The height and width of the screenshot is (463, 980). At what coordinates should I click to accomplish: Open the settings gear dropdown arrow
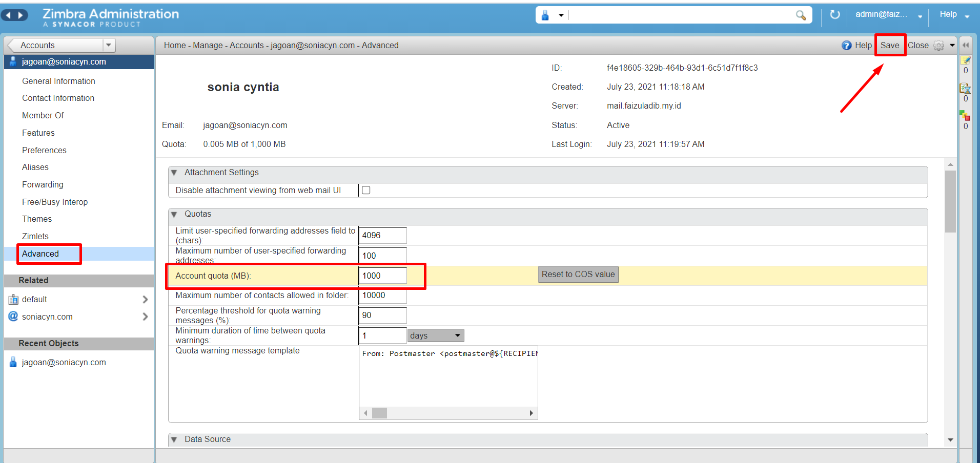point(952,46)
